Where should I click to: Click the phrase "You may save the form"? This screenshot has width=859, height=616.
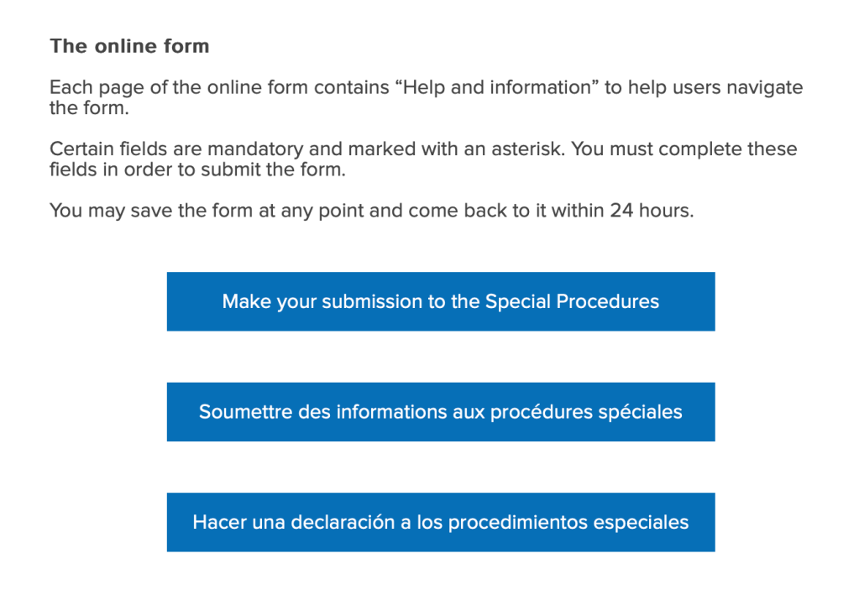[136, 211]
